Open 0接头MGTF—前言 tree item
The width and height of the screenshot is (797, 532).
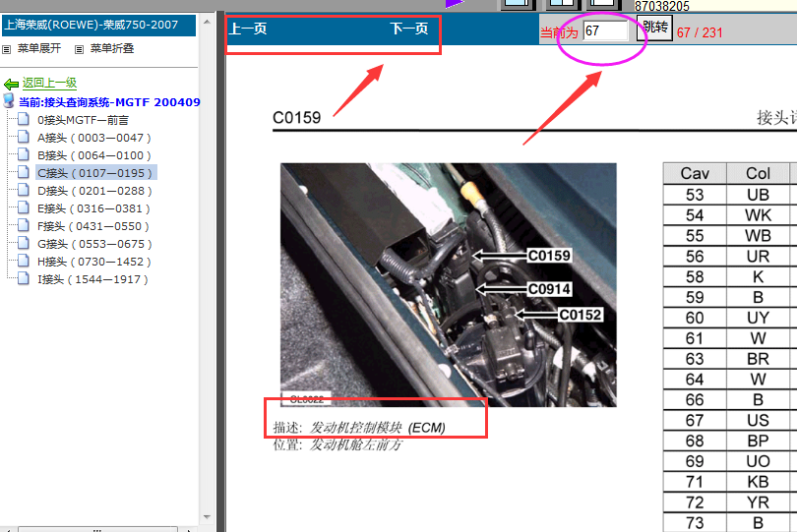[83, 120]
